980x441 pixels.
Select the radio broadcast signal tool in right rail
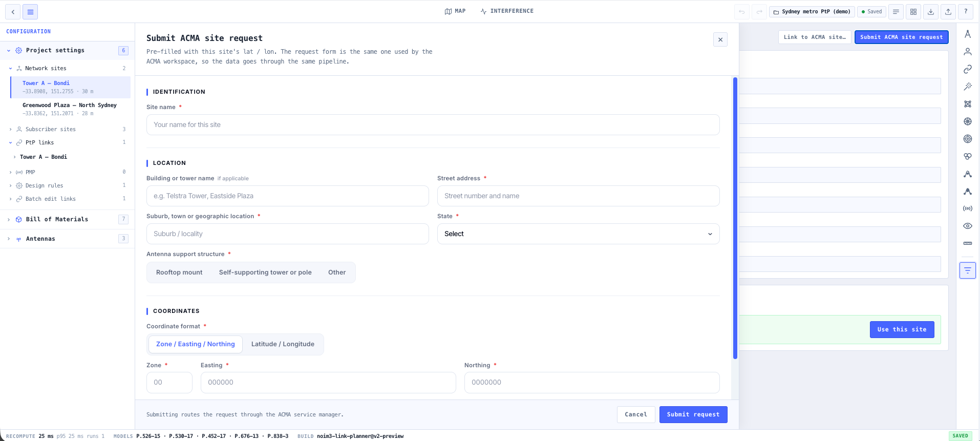[x=968, y=208]
